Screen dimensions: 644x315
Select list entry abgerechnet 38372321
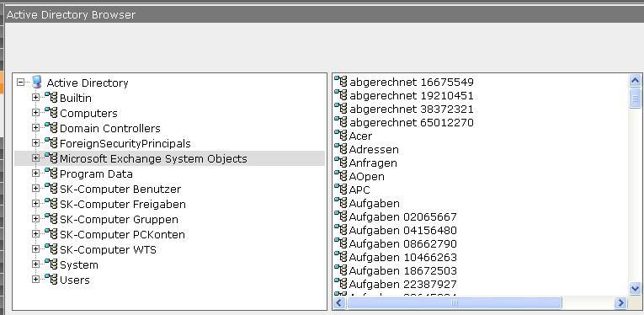pos(412,109)
